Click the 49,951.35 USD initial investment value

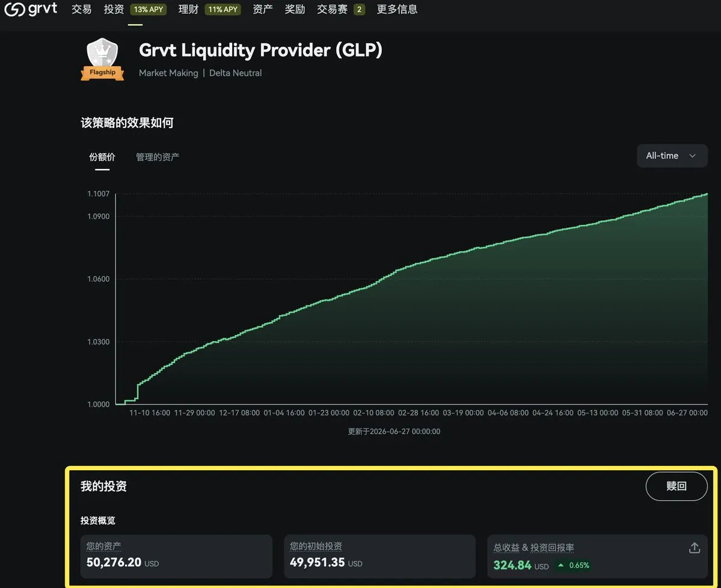click(x=326, y=562)
